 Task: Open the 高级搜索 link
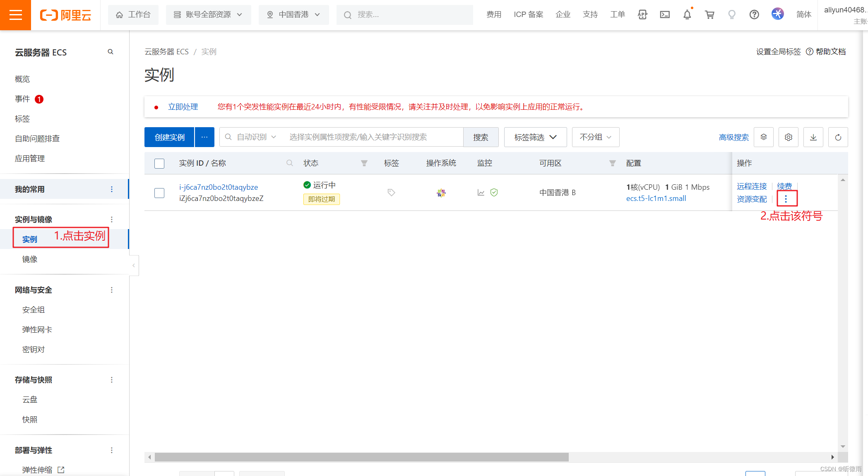point(734,137)
